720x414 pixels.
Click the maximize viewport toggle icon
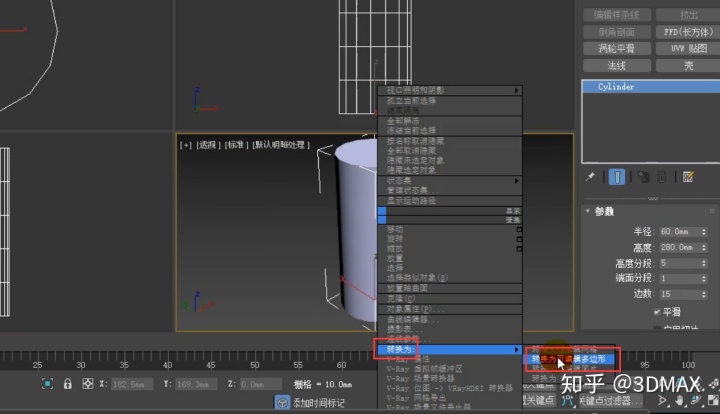tap(713, 401)
